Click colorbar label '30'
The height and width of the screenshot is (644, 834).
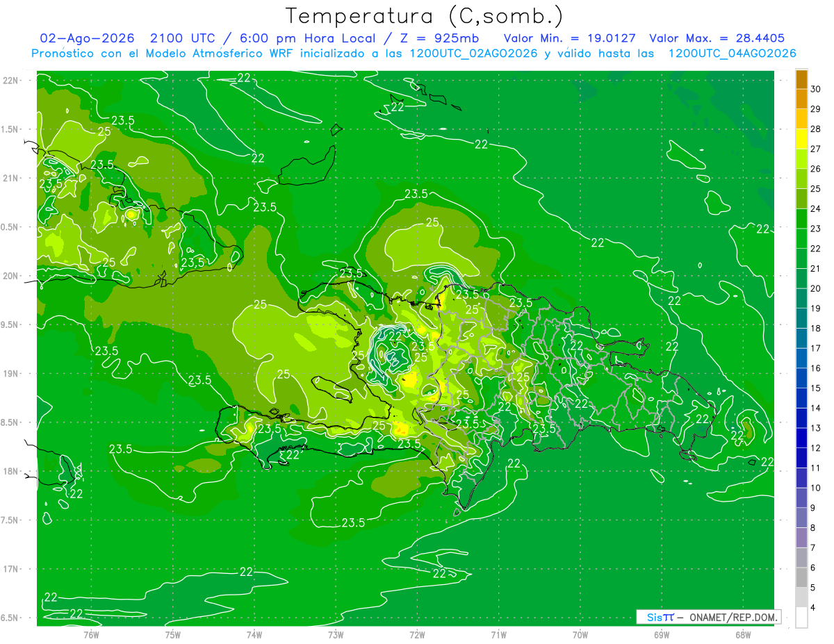(x=815, y=89)
